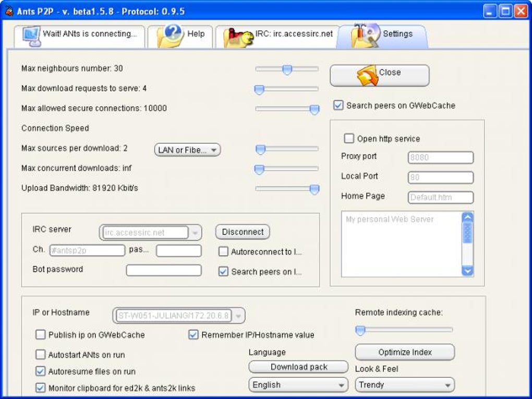The image size is (532, 399).
Task: Open the 'Wait! ANts is connecting...' tab
Action: pyautogui.click(x=79, y=36)
